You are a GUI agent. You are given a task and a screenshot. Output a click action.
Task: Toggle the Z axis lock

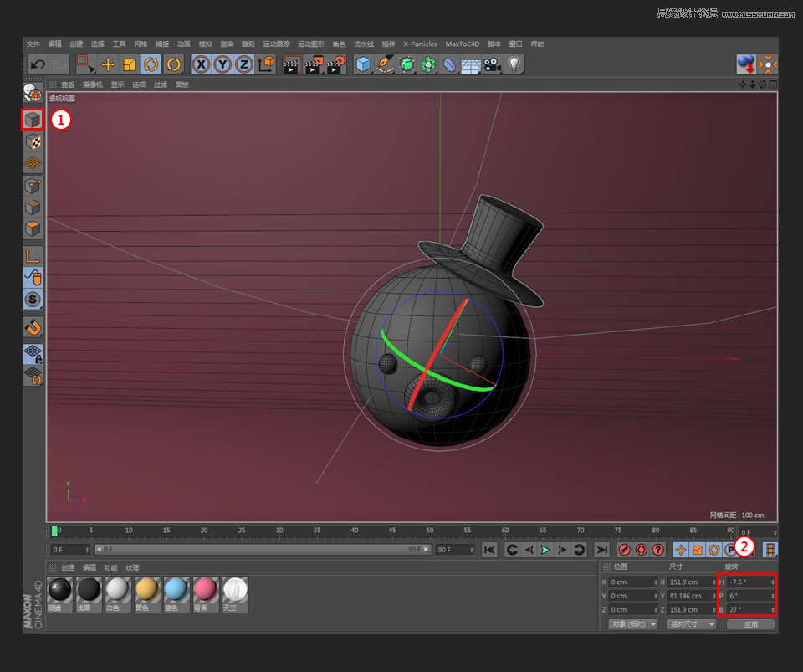tap(244, 64)
